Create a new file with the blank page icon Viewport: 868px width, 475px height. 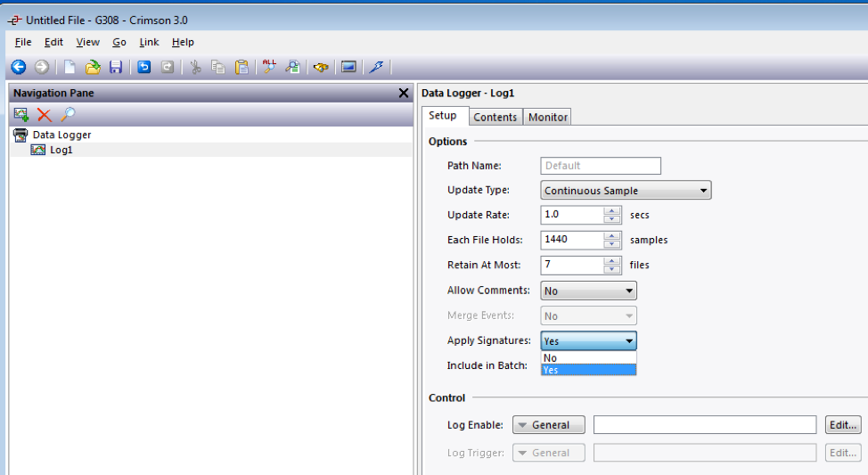[70, 68]
